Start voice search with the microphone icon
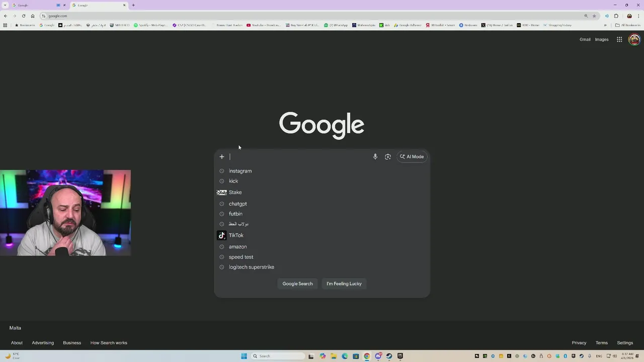Image resolution: width=644 pixels, height=362 pixels. (x=375, y=156)
